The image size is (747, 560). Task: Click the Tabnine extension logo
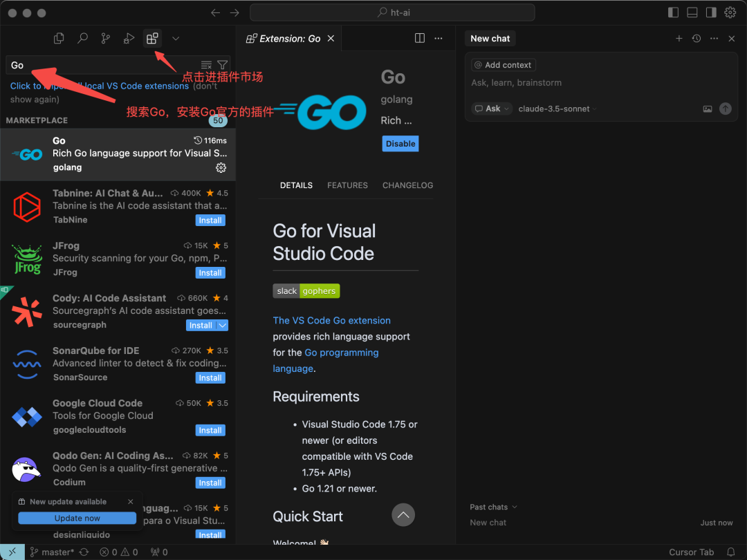click(x=27, y=207)
